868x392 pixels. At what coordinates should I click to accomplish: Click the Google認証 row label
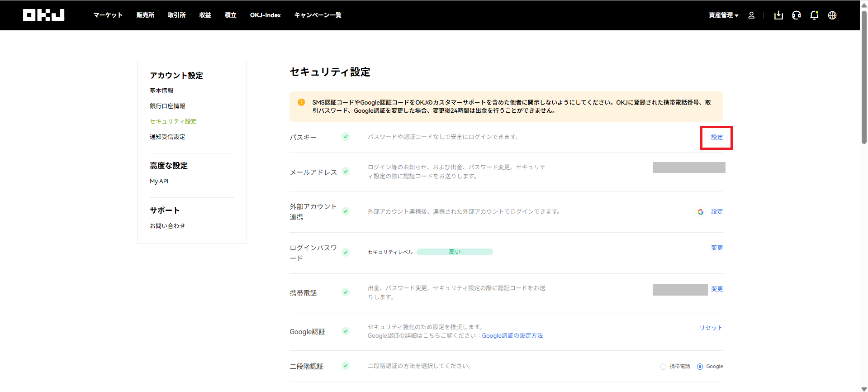tap(308, 332)
